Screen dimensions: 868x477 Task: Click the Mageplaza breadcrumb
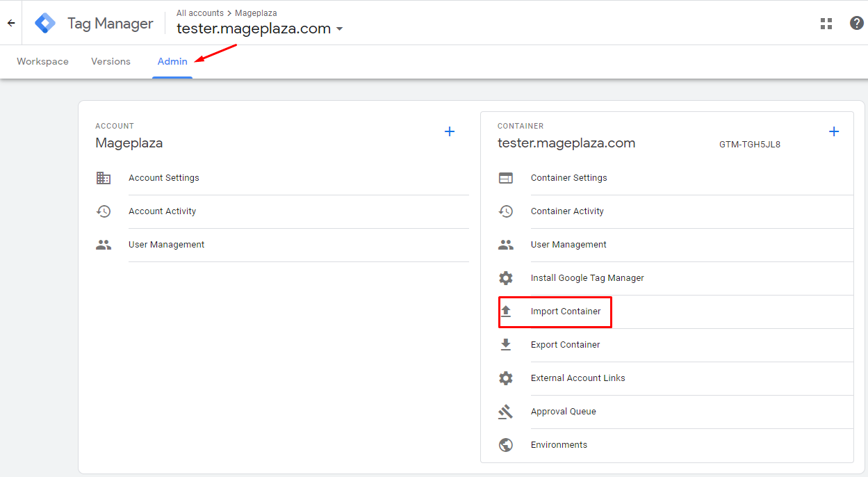pos(256,13)
